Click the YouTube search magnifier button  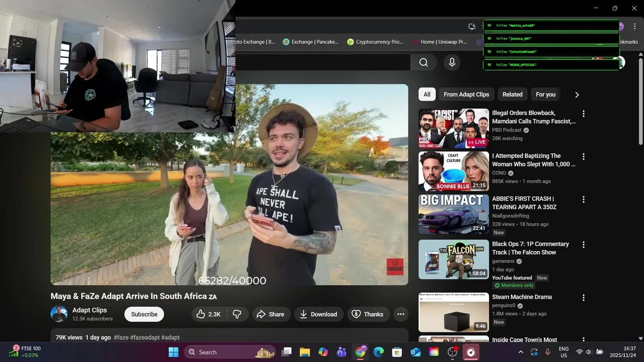click(424, 62)
